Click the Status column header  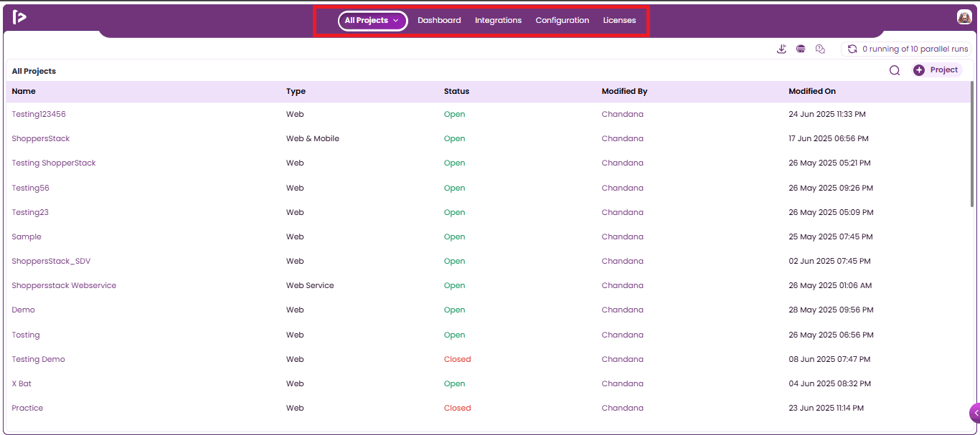(x=456, y=91)
